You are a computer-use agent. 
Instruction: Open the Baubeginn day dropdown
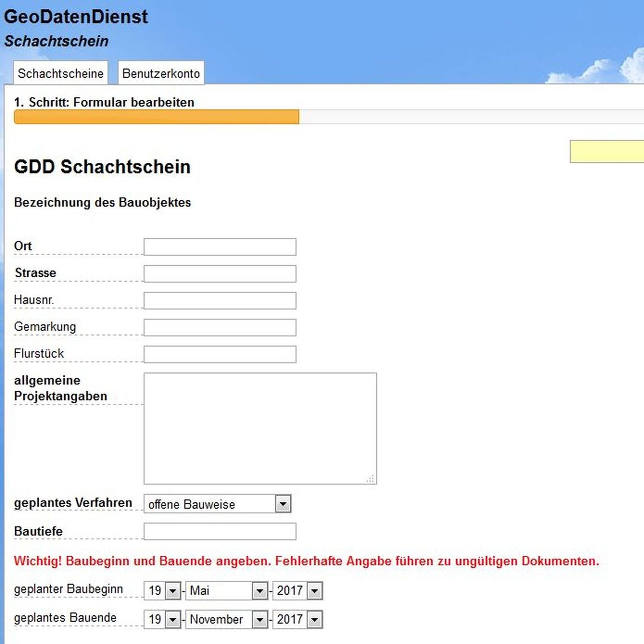click(162, 591)
